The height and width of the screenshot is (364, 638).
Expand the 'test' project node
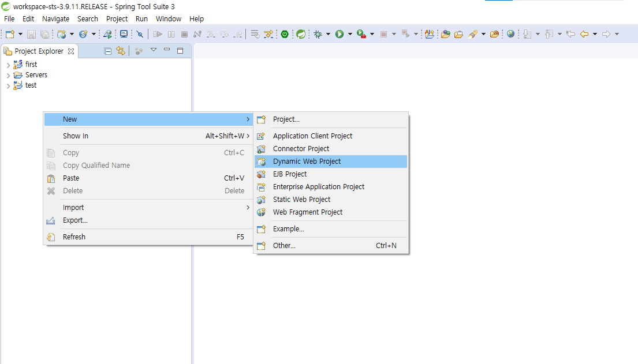pyautogui.click(x=8, y=85)
